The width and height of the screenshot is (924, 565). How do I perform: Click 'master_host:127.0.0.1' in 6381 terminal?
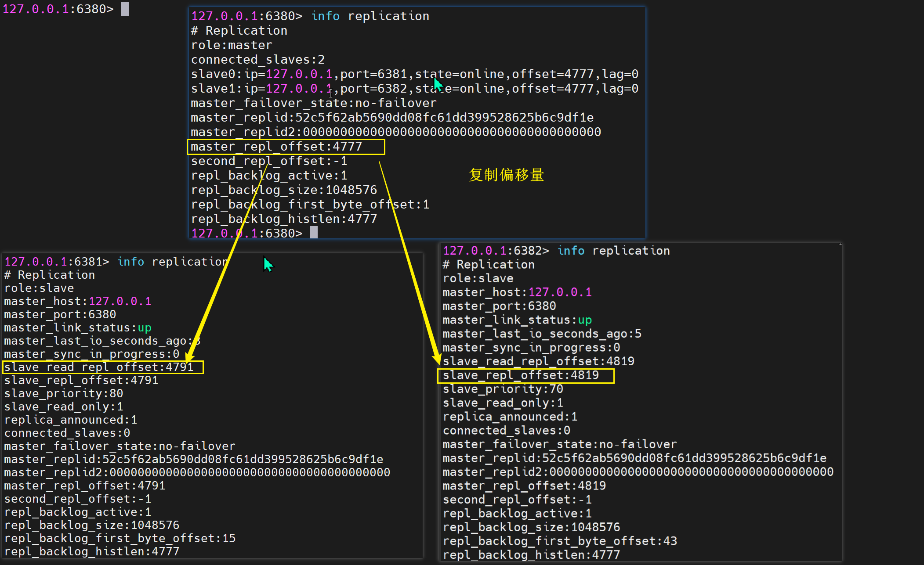(x=78, y=301)
